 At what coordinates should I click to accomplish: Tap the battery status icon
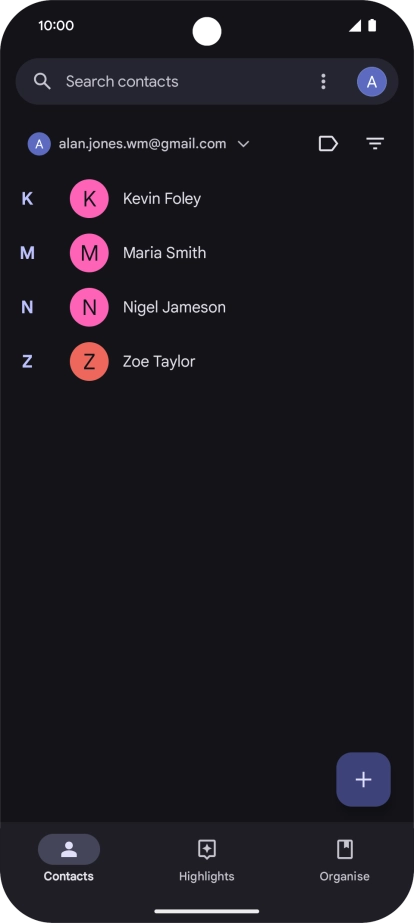(x=372, y=25)
